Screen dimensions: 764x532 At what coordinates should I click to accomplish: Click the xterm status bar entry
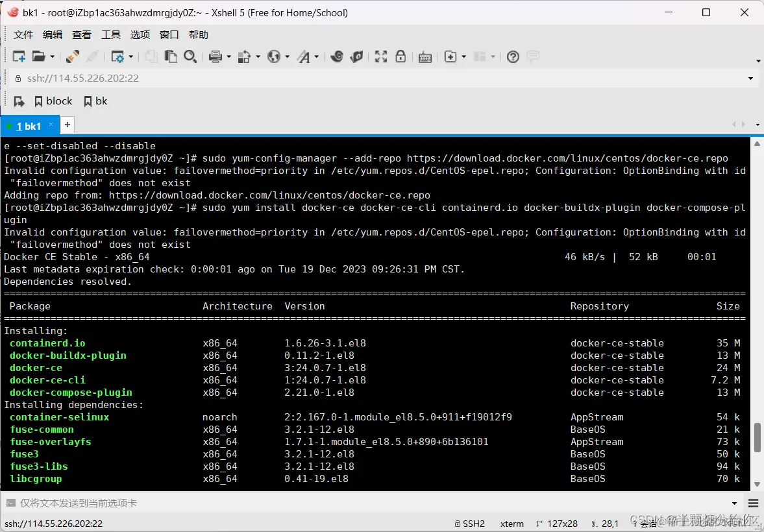click(511, 524)
